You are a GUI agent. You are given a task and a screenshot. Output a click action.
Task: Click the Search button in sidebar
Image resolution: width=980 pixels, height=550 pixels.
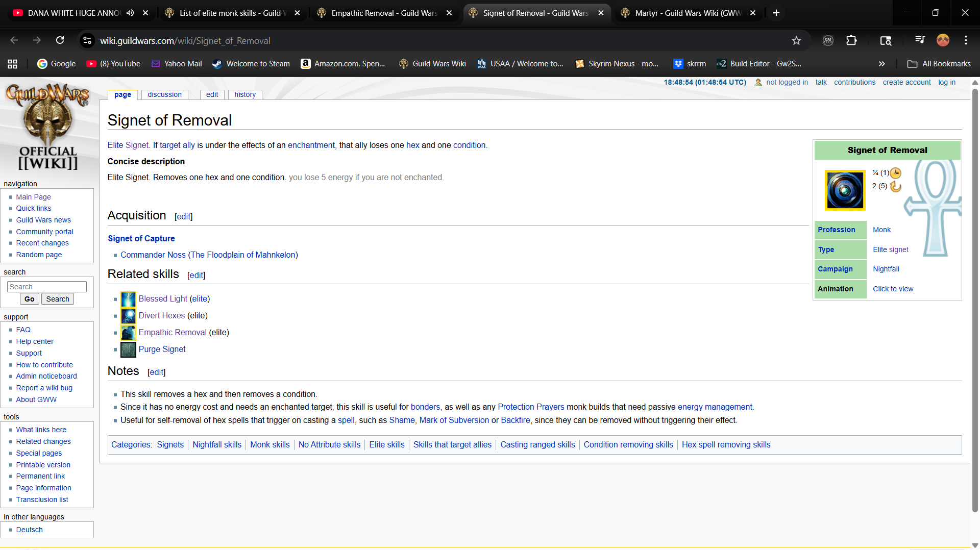[58, 299]
